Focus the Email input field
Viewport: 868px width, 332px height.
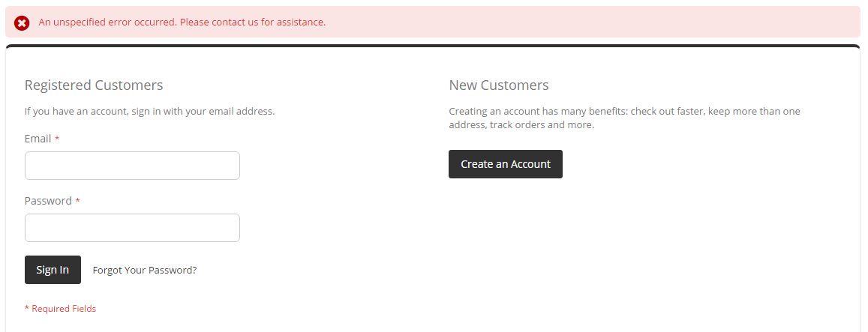(x=132, y=166)
